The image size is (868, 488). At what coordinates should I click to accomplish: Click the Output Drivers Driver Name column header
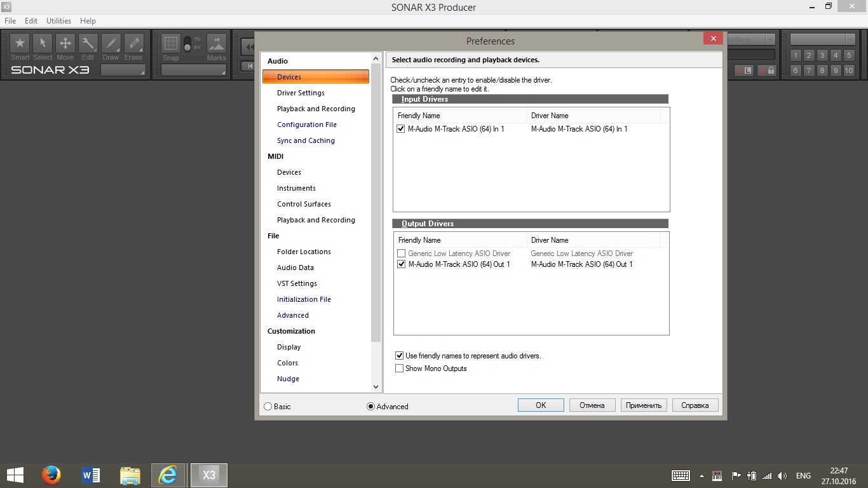[593, 240]
